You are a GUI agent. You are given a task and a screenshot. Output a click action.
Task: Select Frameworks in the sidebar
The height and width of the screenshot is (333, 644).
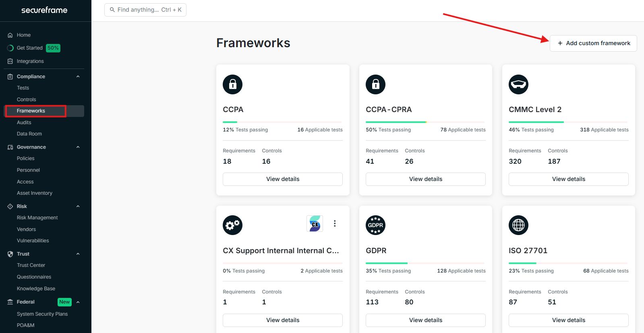click(44, 111)
